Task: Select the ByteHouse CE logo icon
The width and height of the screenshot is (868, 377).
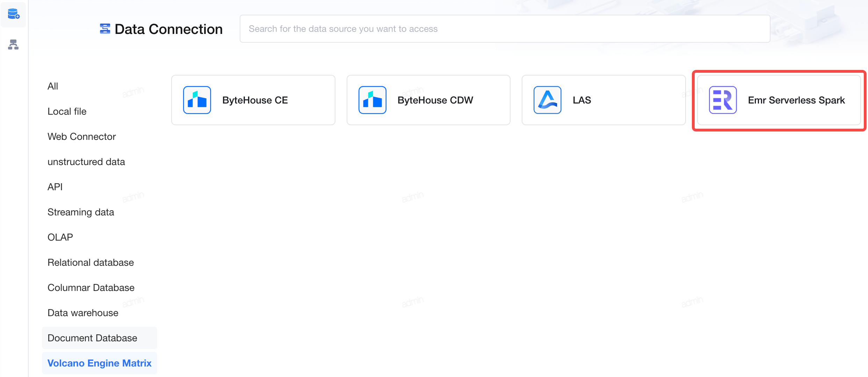Action: 197,100
